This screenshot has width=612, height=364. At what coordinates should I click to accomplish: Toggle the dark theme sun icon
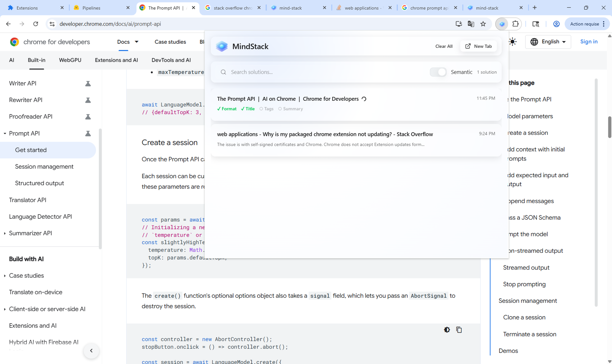(512, 42)
